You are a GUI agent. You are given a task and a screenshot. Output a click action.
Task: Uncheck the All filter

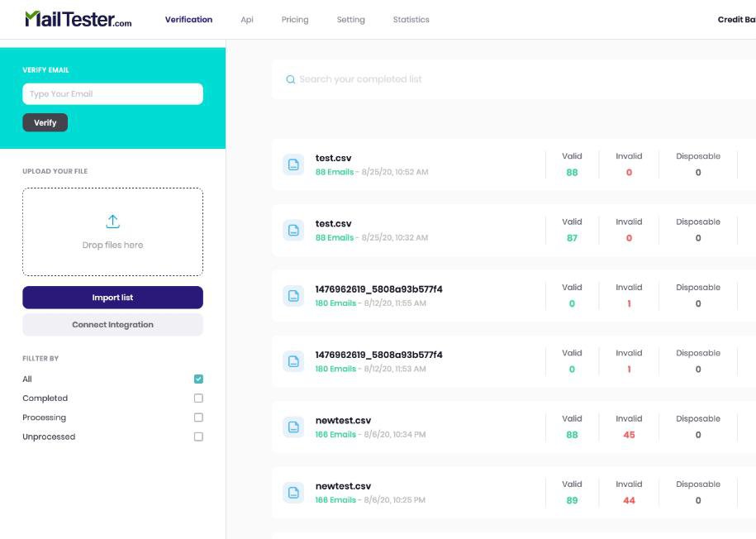tap(197, 379)
